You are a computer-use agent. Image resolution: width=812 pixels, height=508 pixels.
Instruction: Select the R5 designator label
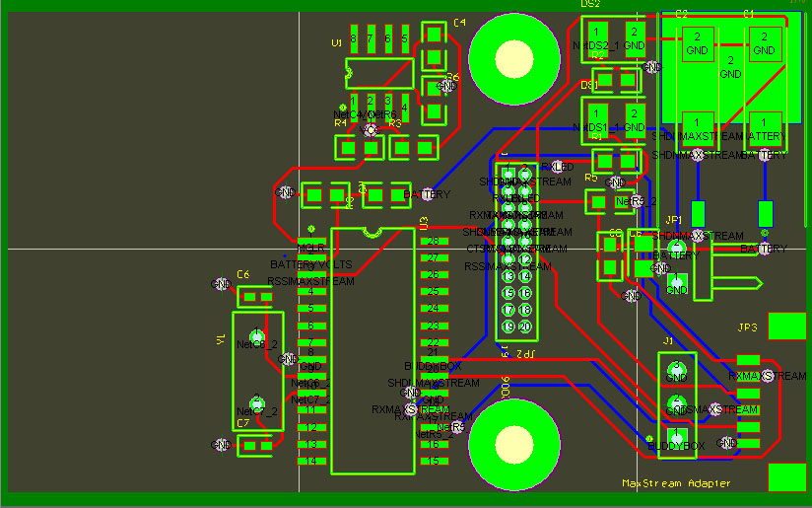(x=591, y=178)
